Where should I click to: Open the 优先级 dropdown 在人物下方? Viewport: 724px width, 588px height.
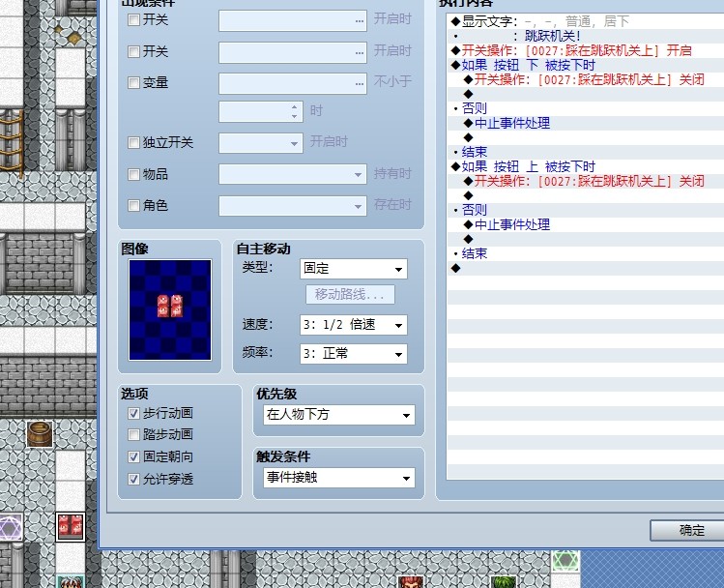[339, 415]
